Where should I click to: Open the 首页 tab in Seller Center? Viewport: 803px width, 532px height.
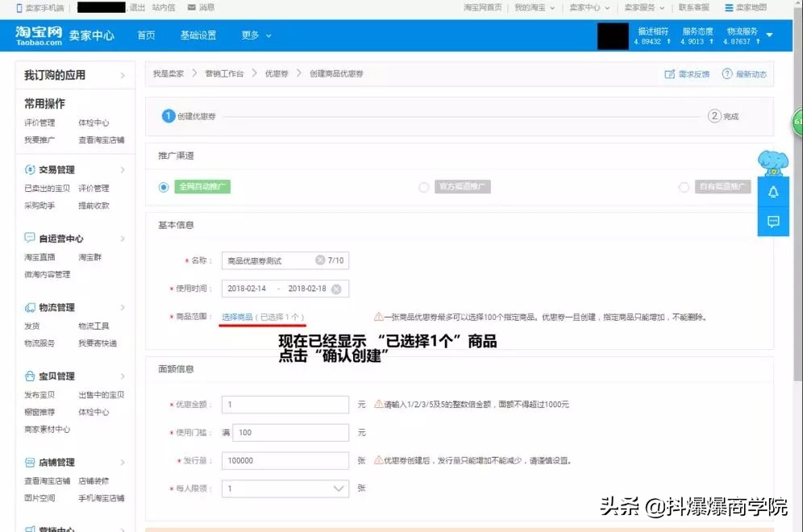(145, 35)
